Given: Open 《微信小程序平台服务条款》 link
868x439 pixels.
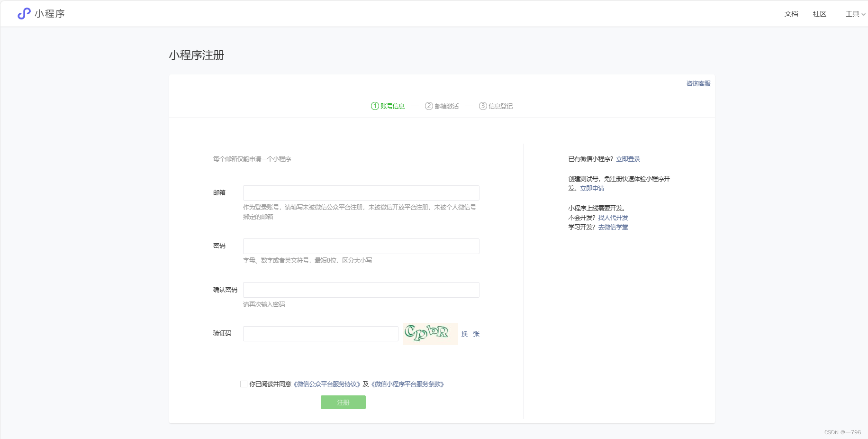Looking at the screenshot, I should click(407, 384).
